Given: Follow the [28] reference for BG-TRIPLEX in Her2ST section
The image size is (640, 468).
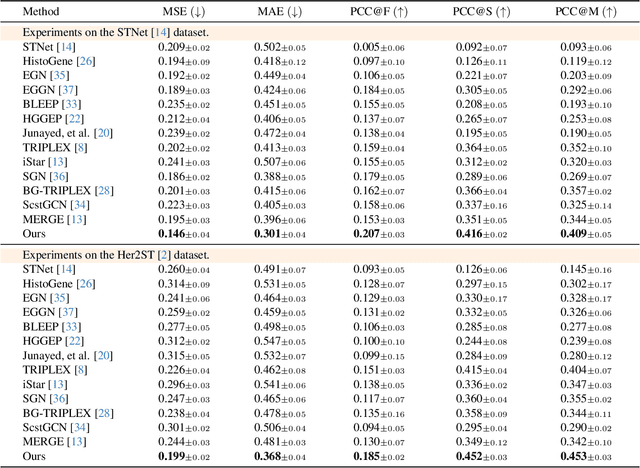Looking at the screenshot, I should [x=104, y=413].
